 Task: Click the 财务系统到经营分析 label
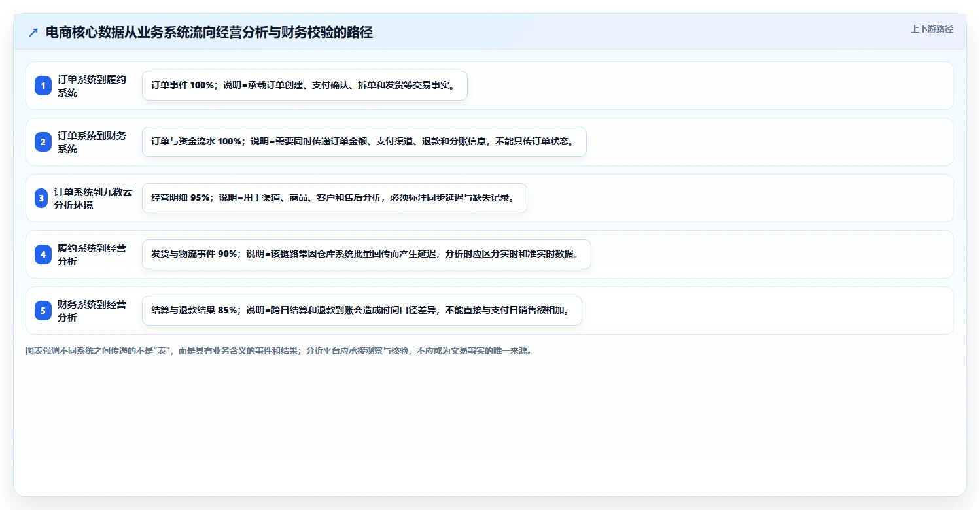coord(92,311)
